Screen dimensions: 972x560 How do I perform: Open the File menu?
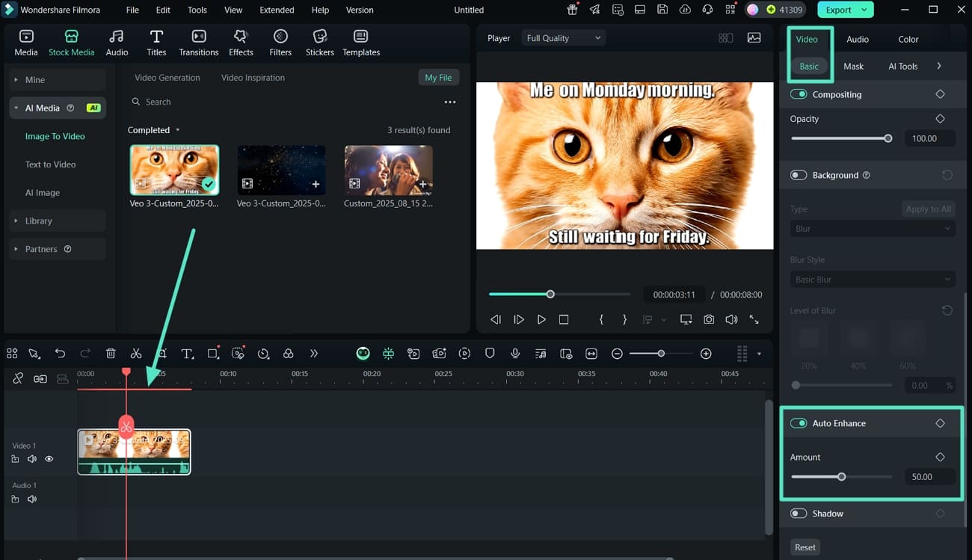pyautogui.click(x=132, y=10)
